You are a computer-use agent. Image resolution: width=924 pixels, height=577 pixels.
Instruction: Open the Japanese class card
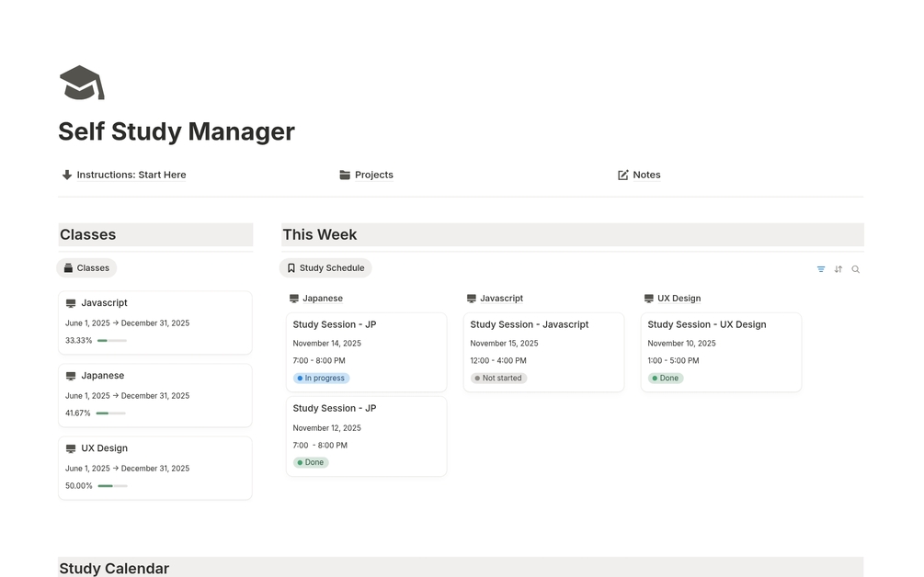tap(154, 395)
